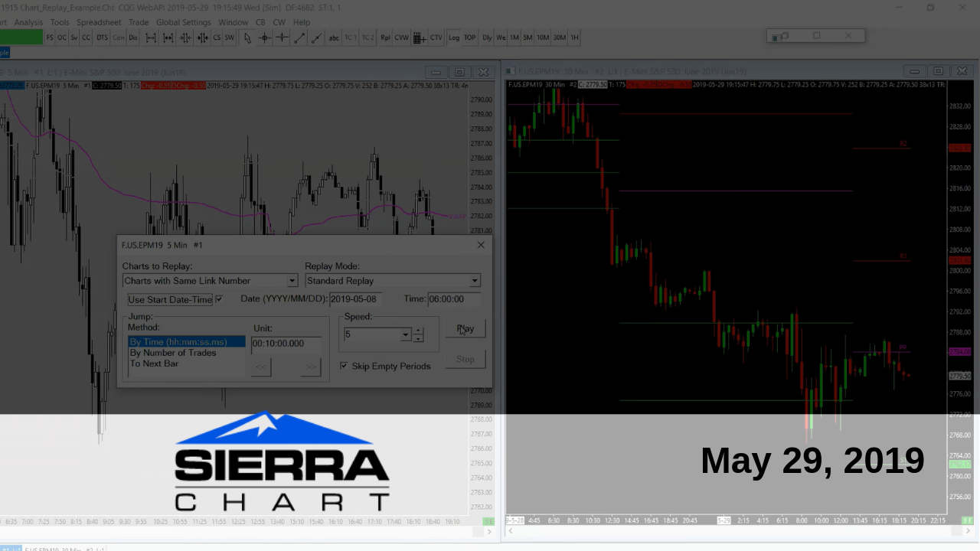Open the TOP toolbar icon

pos(471,37)
